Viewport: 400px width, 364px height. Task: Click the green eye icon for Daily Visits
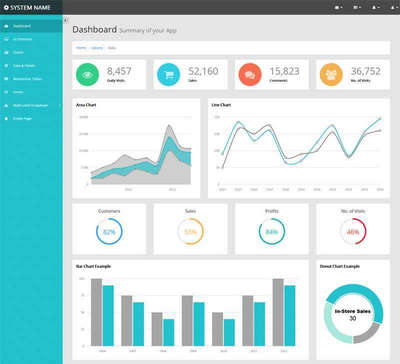pos(87,75)
